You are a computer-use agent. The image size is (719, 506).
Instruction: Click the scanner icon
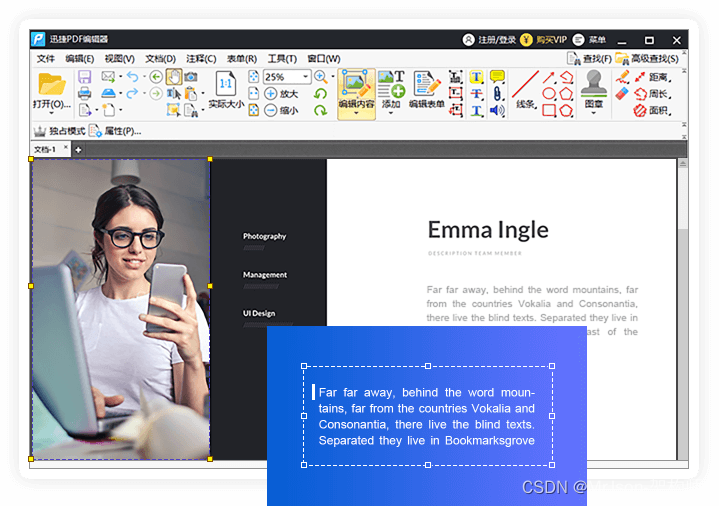pos(108,93)
